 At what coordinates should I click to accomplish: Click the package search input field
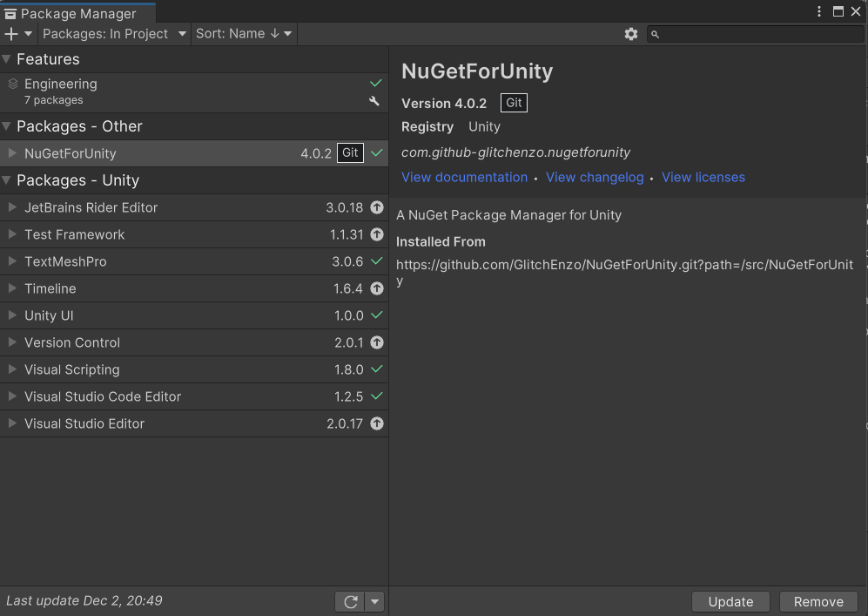tap(755, 34)
